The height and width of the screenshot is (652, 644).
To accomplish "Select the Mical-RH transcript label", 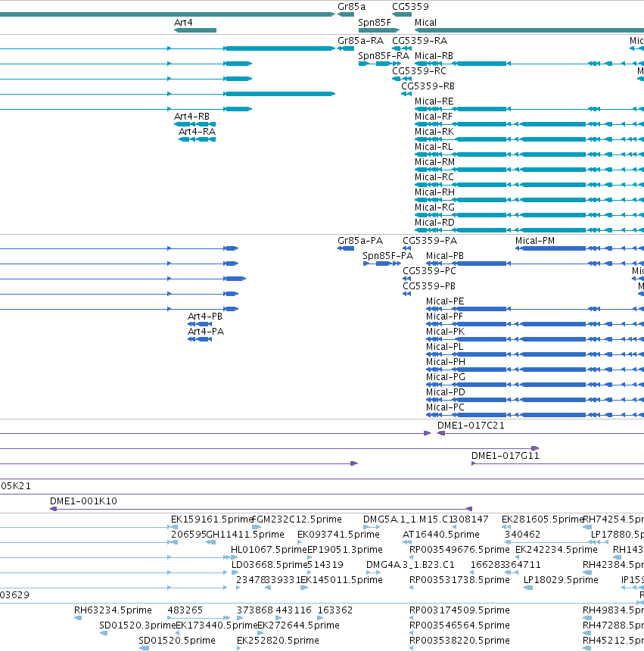I will point(434,192).
